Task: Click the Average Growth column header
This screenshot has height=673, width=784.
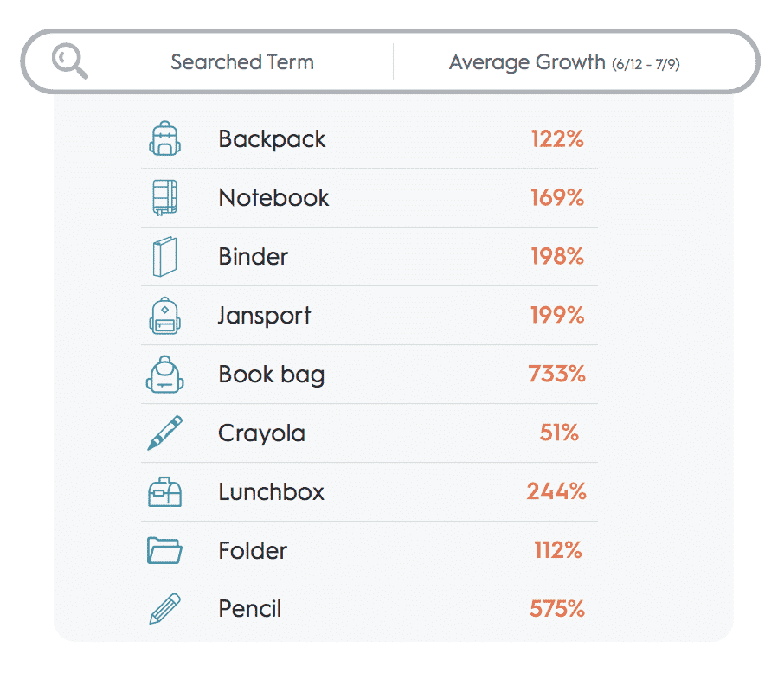Action: point(564,62)
